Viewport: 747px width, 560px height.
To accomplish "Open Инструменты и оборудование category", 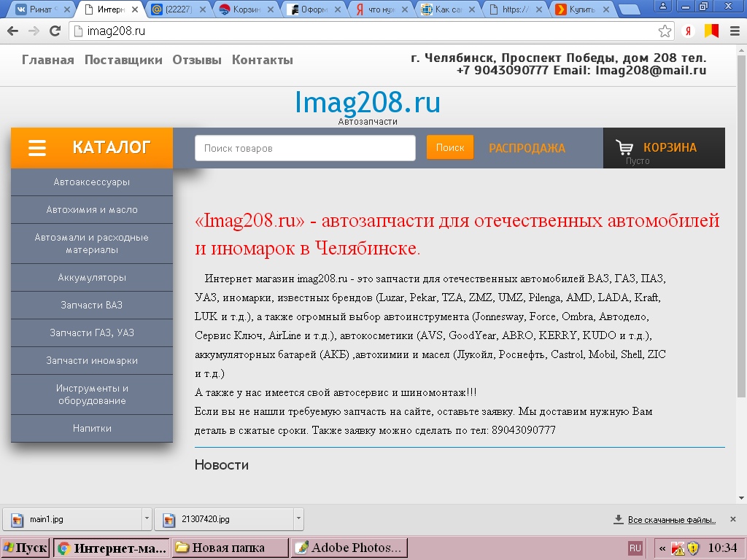I will pos(92,394).
